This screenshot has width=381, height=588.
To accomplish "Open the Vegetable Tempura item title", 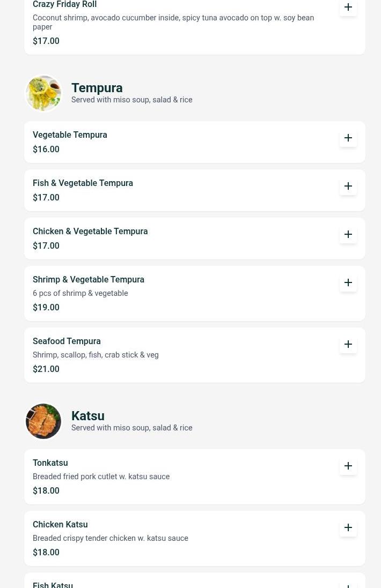I will (x=70, y=135).
